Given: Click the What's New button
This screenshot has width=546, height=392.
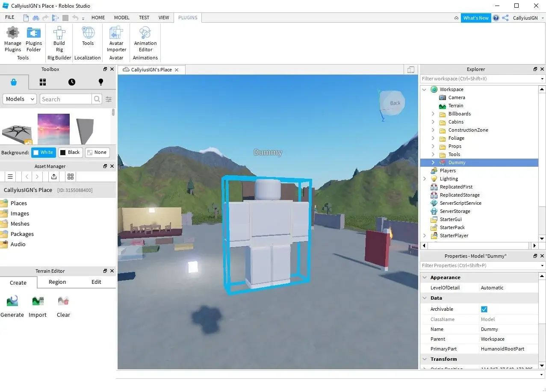Looking at the screenshot, I should click(476, 18).
